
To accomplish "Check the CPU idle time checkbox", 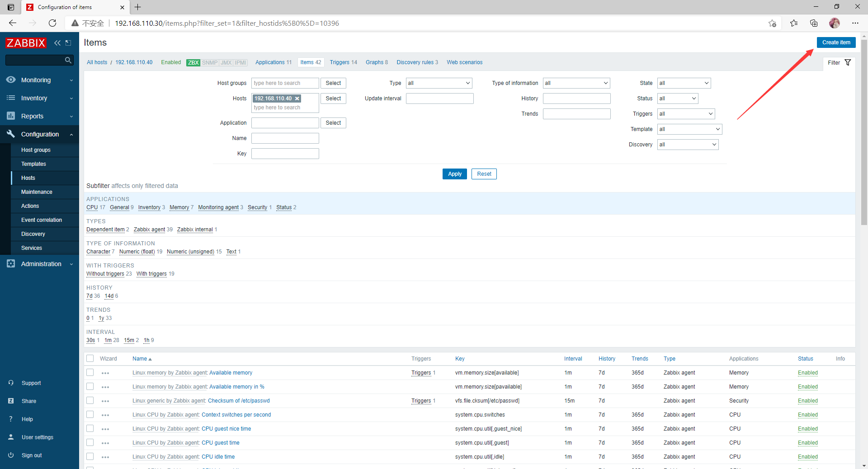I will tap(90, 456).
